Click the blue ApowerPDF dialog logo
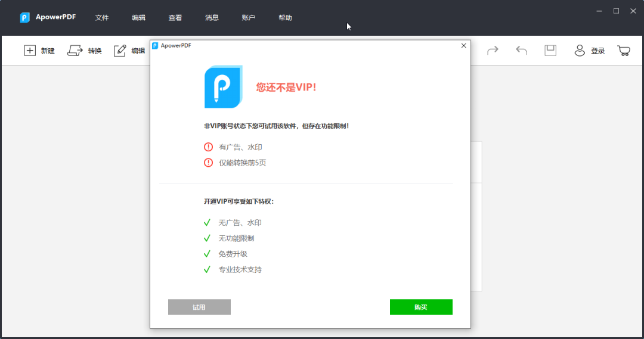Screen dimensions: 644x339 tap(224, 86)
